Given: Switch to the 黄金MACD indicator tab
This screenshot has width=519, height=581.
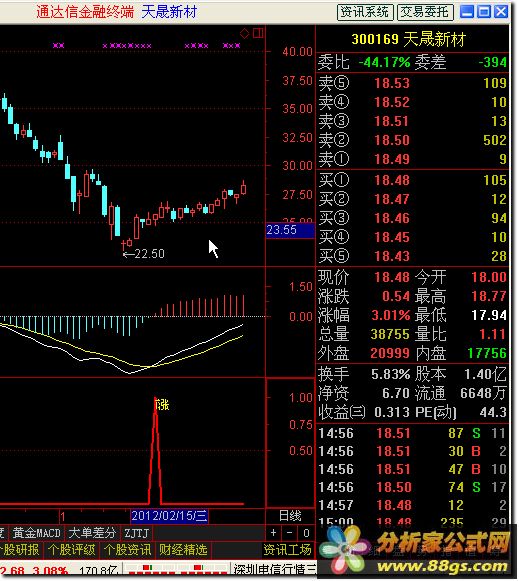Looking at the screenshot, I should (36, 533).
